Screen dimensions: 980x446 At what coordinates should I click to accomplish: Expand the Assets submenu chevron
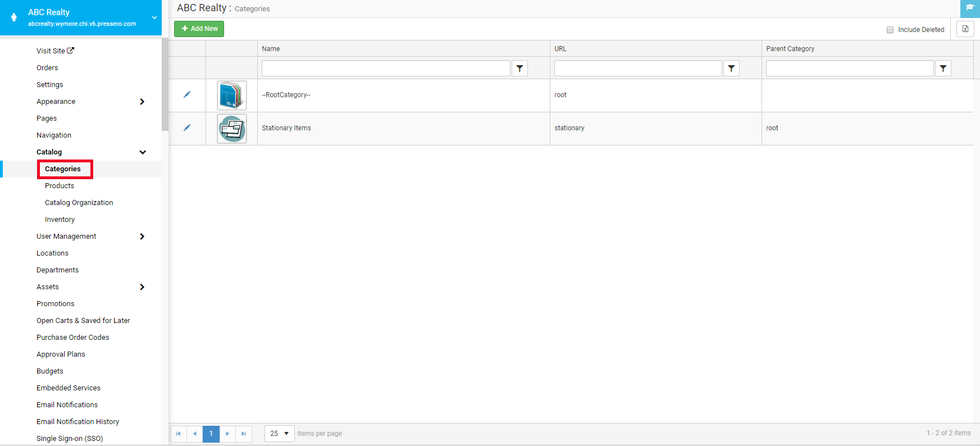142,287
